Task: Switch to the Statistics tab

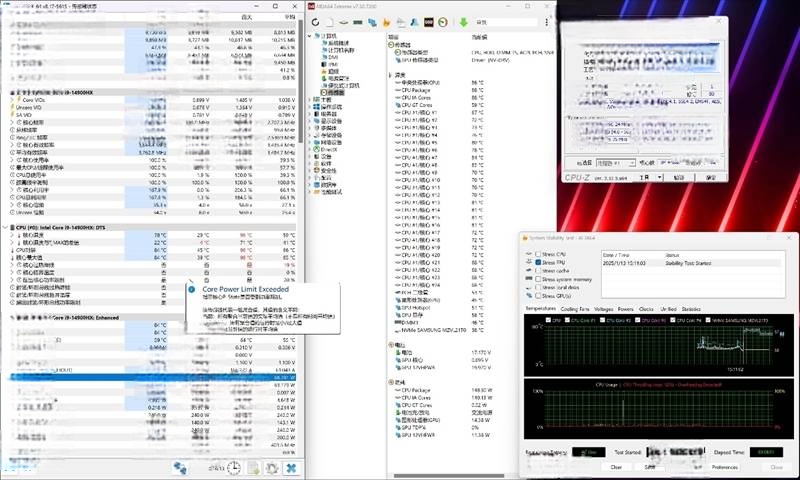Action: 691,309
